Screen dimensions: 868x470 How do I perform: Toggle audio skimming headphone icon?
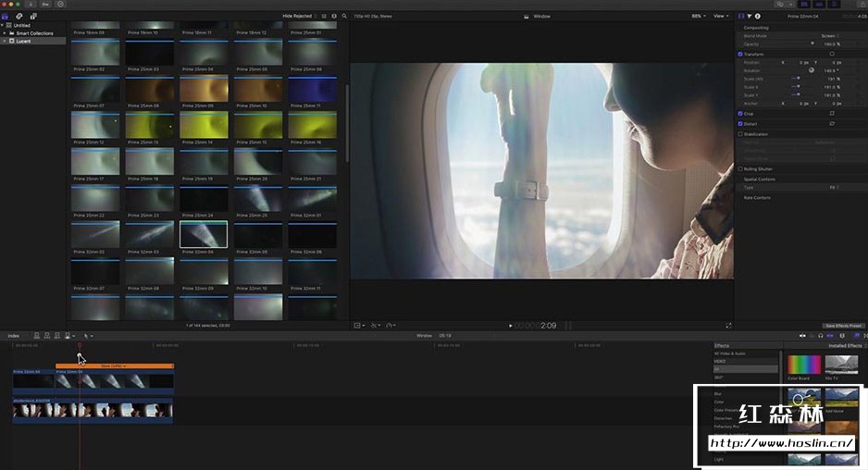[821, 336]
